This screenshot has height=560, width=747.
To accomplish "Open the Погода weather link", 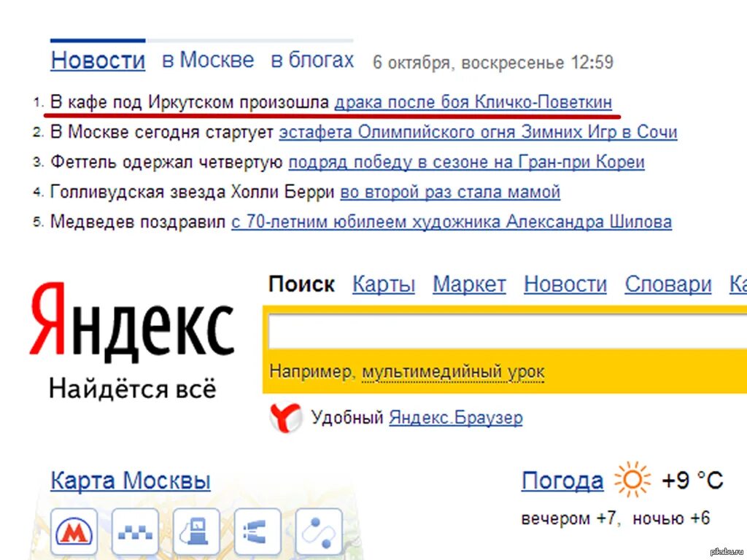I will click(562, 481).
